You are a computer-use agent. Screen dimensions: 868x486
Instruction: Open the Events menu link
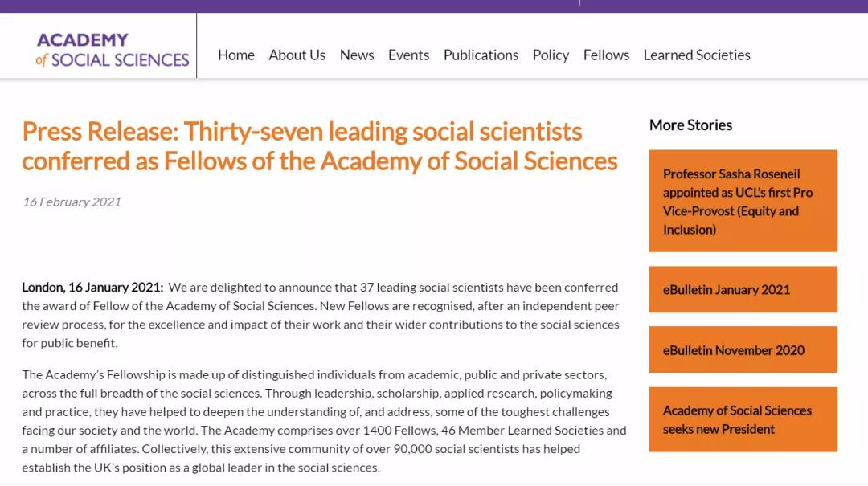[x=408, y=55]
